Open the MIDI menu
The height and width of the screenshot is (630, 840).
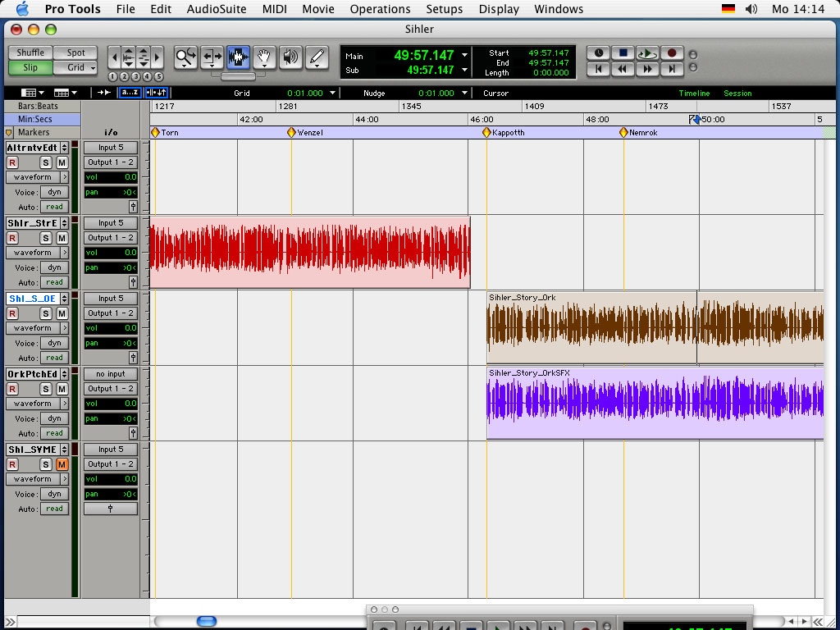(274, 9)
